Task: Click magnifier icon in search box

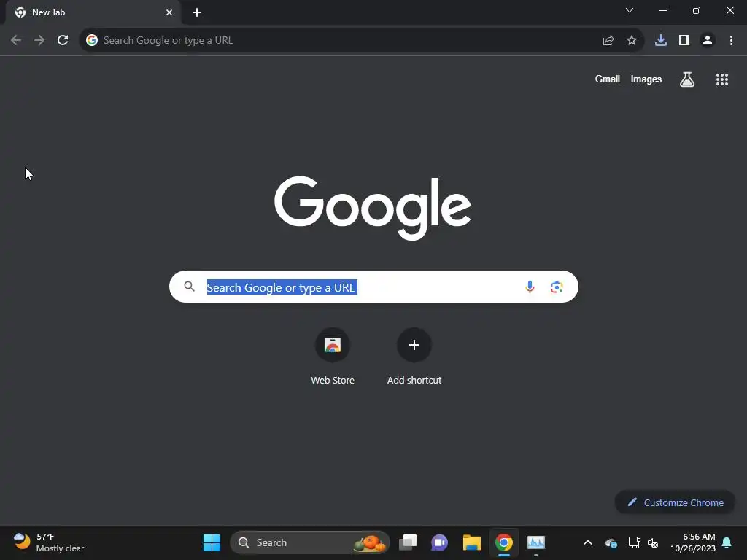Action: pos(189,286)
